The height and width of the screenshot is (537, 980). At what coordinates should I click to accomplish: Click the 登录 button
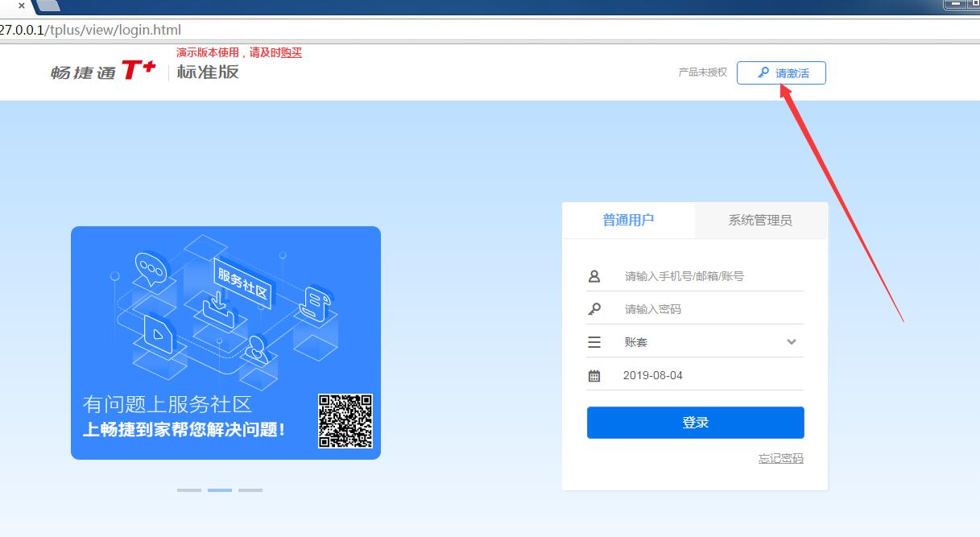[x=695, y=422]
